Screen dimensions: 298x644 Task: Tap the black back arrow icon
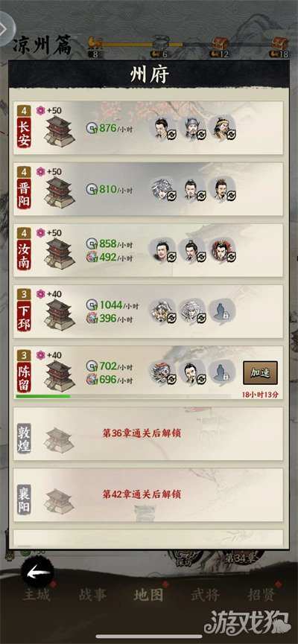pyautogui.click(x=37, y=572)
